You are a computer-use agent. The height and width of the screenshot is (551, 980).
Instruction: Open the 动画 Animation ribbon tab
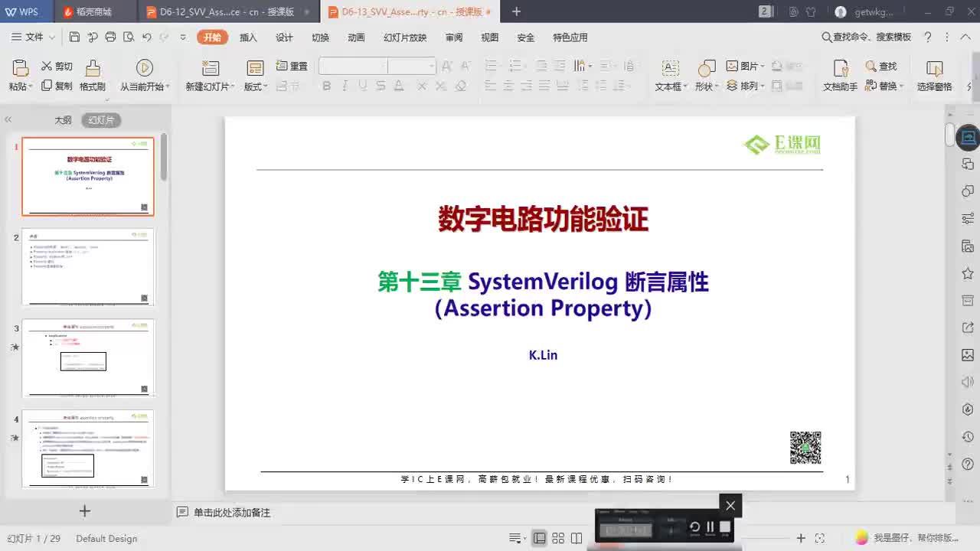point(356,37)
